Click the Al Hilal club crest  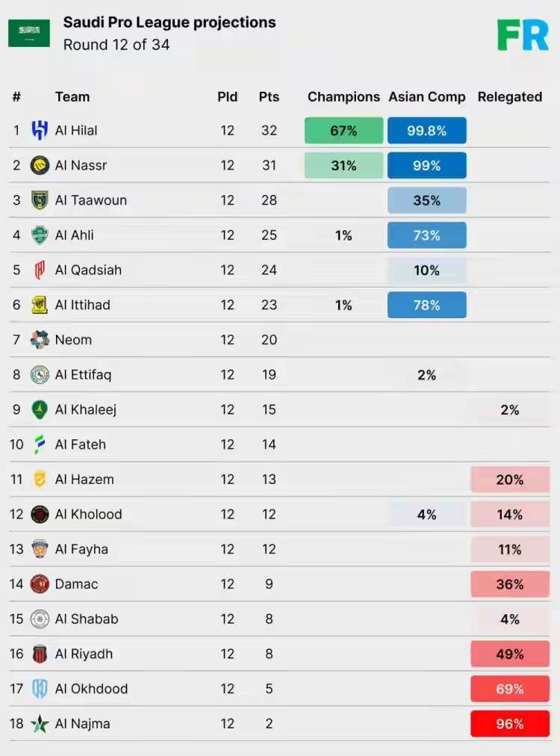pos(40,131)
